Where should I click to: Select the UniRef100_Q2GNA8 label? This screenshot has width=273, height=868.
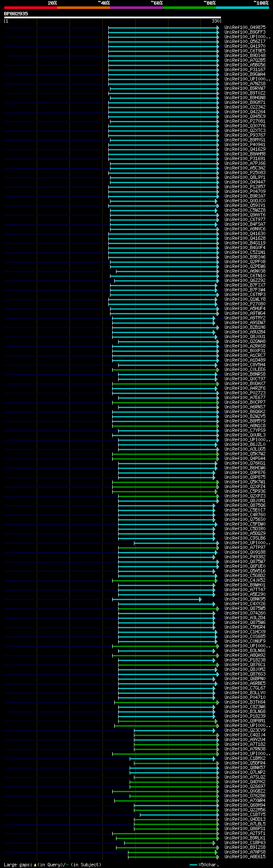[x=245, y=341]
